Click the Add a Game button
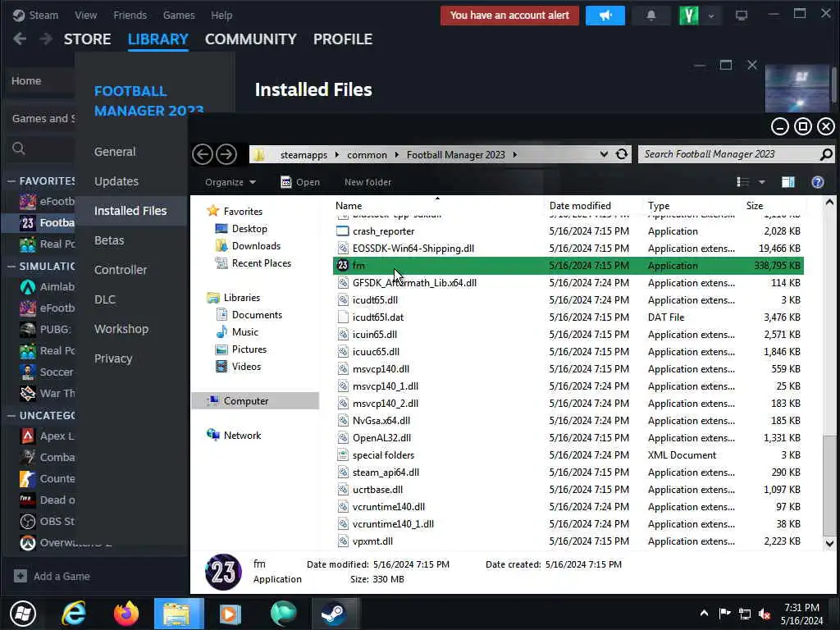This screenshot has height=630, width=840. tap(52, 577)
